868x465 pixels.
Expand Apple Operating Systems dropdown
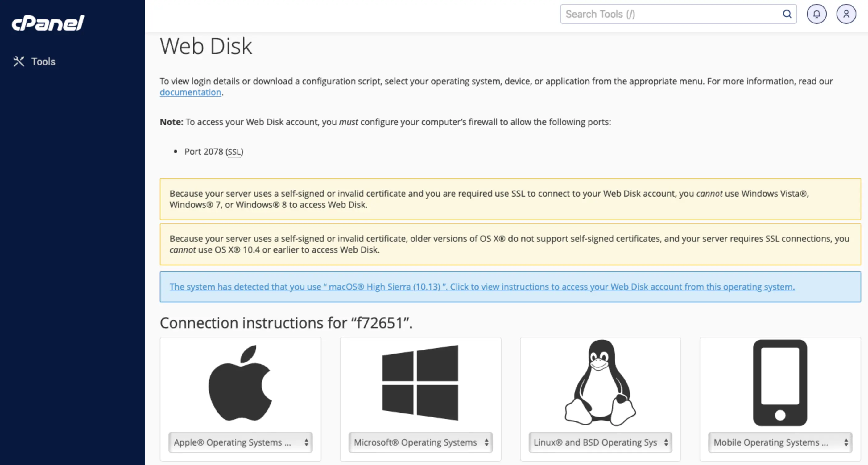point(240,442)
